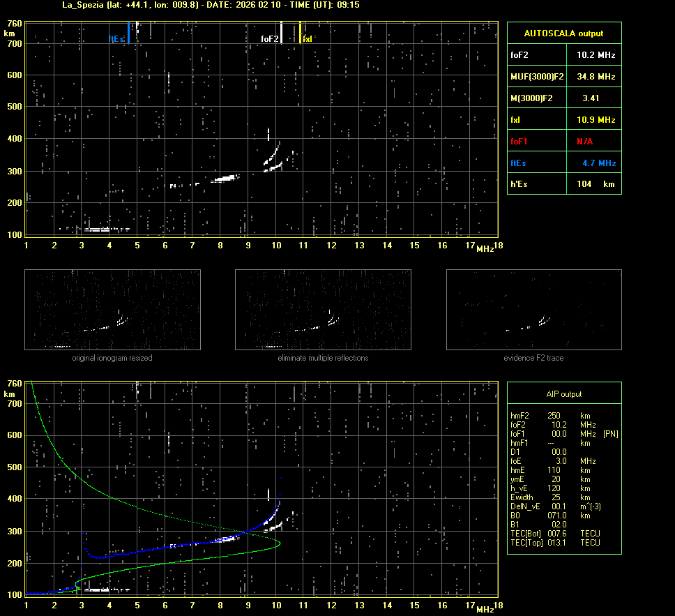Click the AUTOSCALA output header
Screen dimensions: 675x616
click(563, 33)
